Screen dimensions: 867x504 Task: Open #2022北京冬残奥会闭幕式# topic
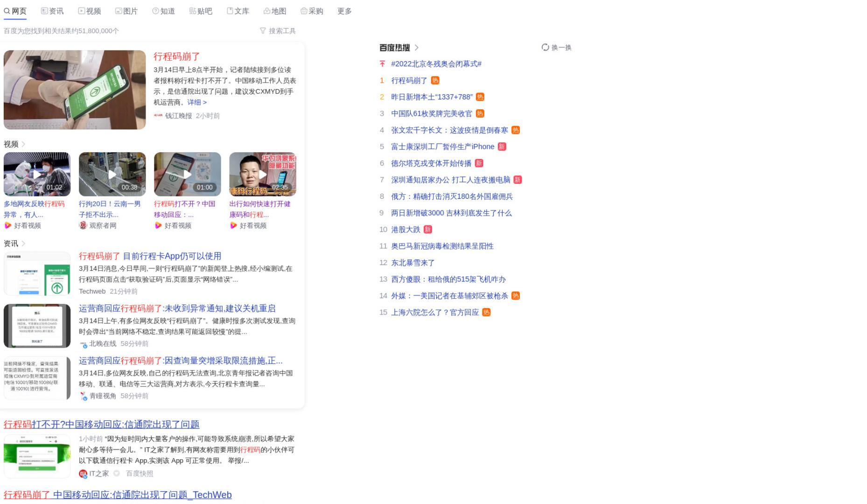click(x=436, y=64)
